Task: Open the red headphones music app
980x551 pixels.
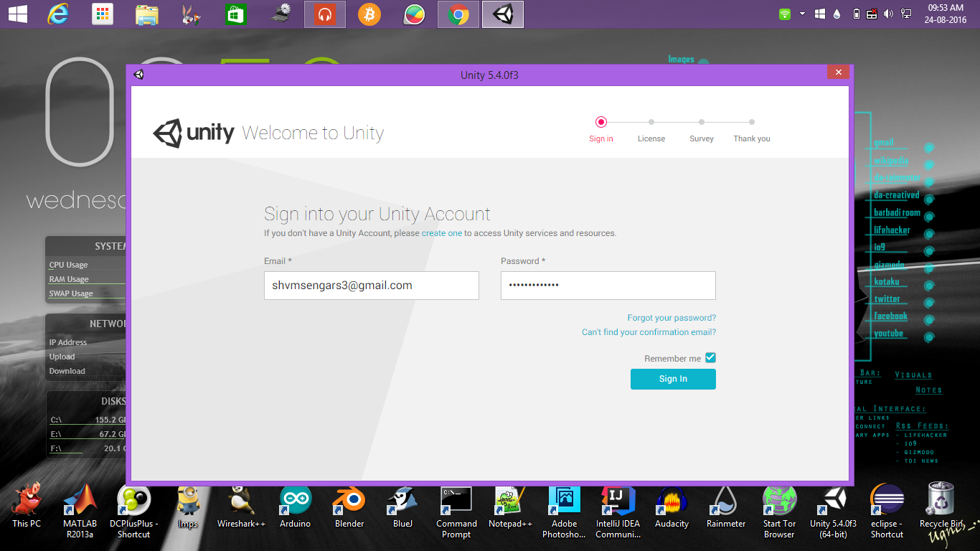Action: click(325, 14)
